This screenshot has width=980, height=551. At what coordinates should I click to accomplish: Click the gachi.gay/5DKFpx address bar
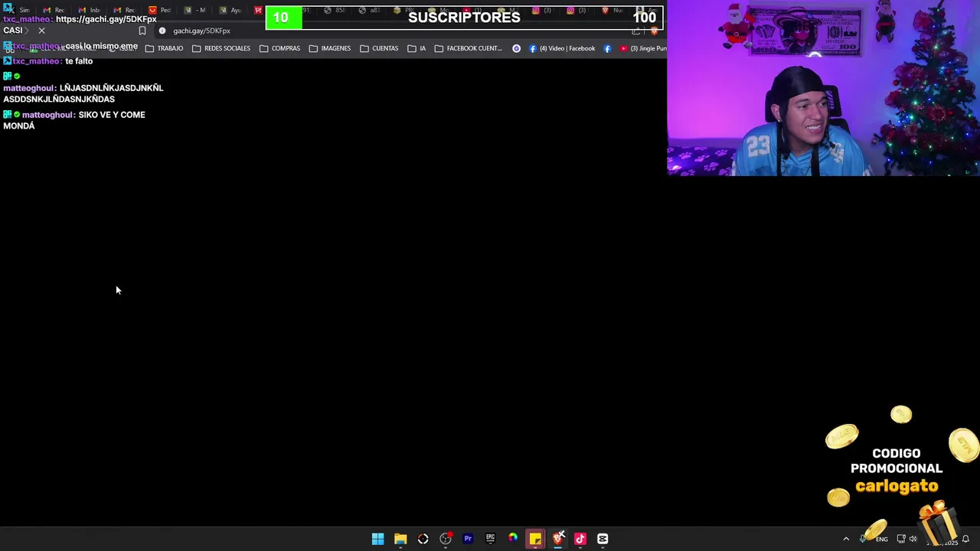pos(398,31)
